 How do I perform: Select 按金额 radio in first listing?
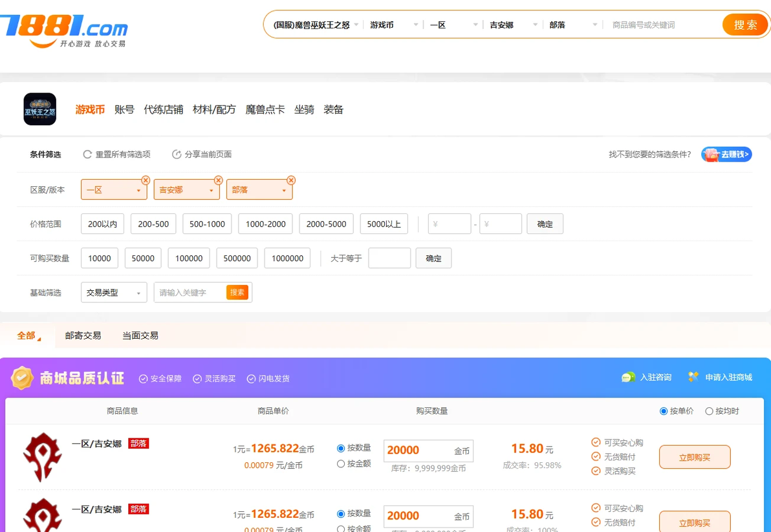(340, 463)
